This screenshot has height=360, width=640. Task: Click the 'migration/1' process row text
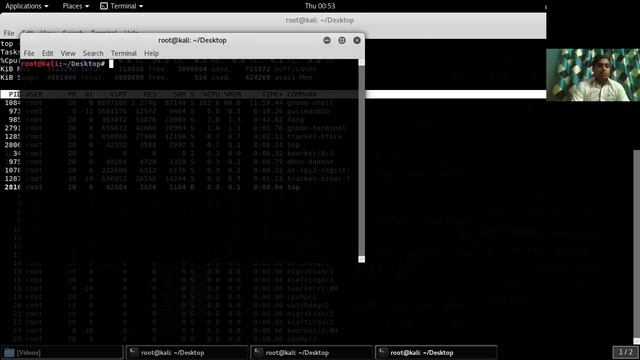[310, 272]
